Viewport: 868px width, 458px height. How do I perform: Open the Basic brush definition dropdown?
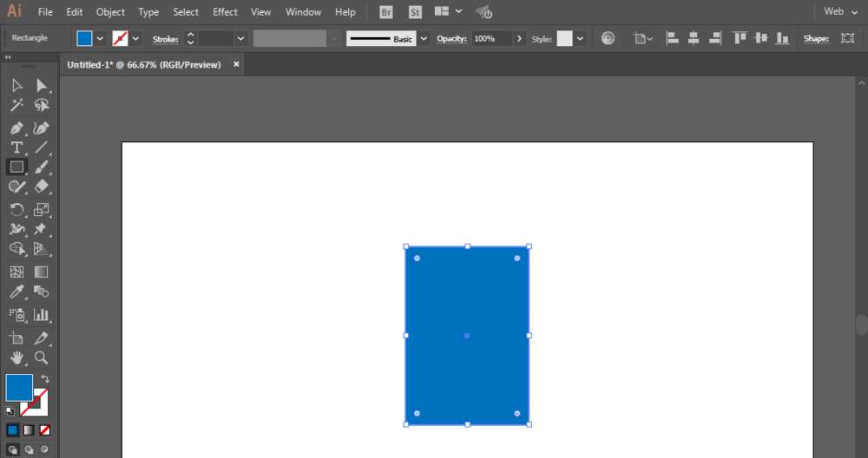point(424,39)
